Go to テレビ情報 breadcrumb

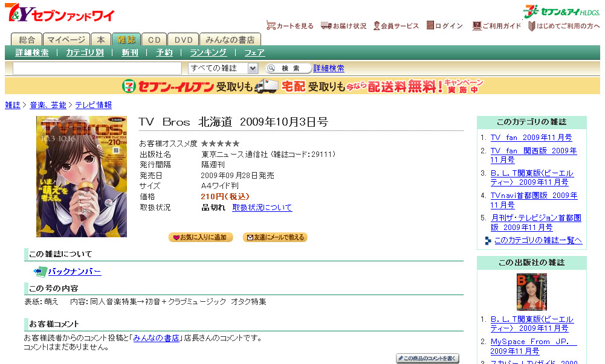click(93, 105)
